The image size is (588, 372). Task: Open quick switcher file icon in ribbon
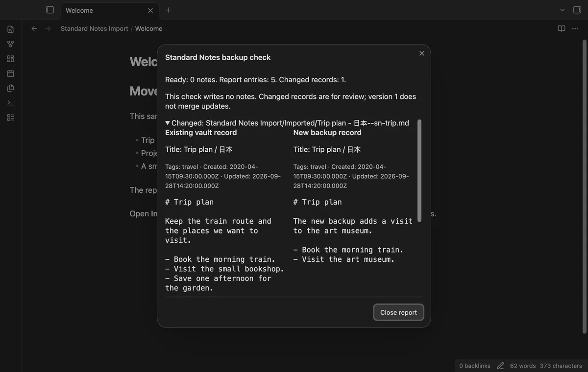point(10,29)
